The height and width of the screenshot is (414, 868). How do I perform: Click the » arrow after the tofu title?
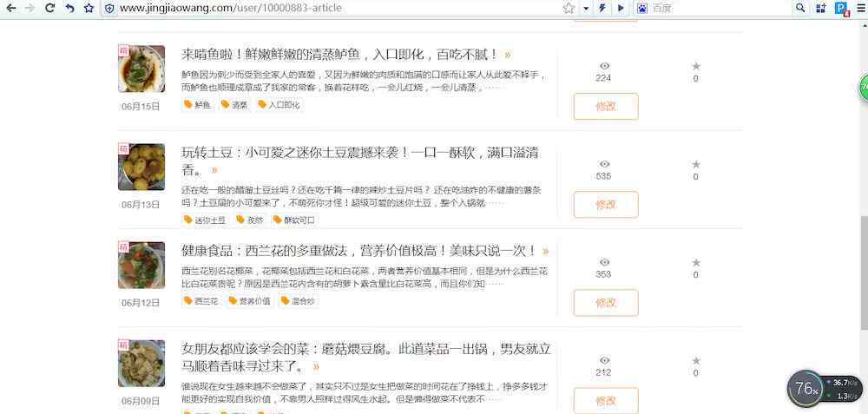pos(316,366)
